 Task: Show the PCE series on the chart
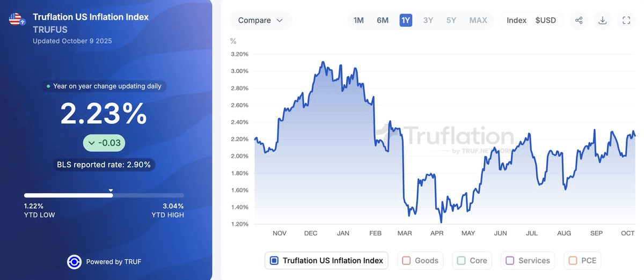(x=573, y=261)
